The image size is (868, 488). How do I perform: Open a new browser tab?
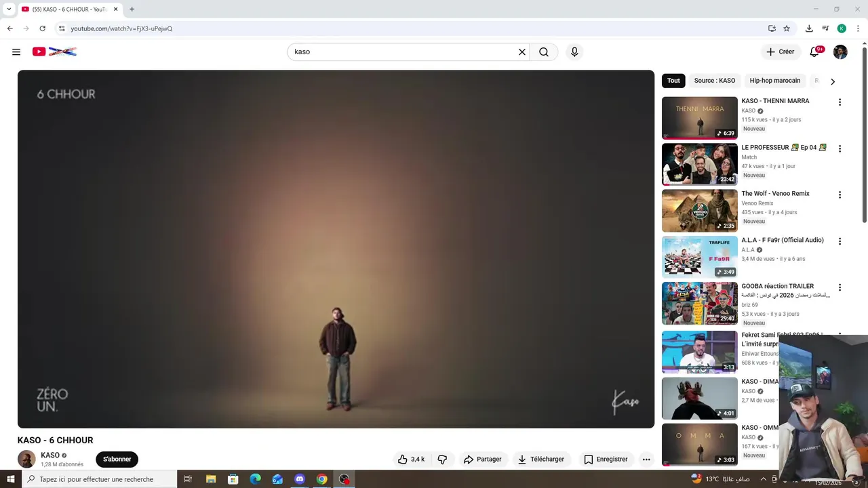[x=132, y=9]
